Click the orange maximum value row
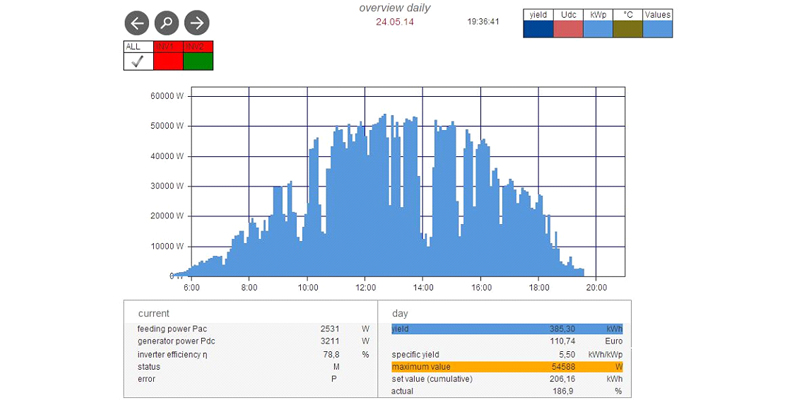The height and width of the screenshot is (400, 800). click(506, 366)
